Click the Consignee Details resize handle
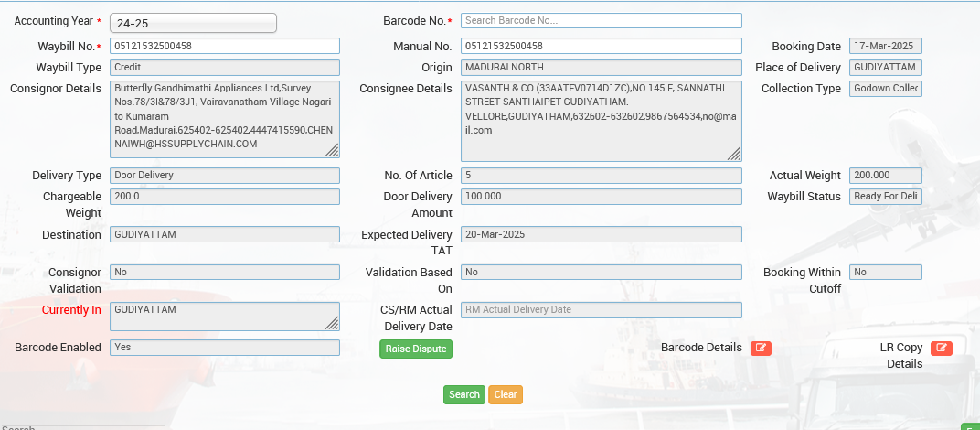The image size is (980, 430). click(x=734, y=154)
